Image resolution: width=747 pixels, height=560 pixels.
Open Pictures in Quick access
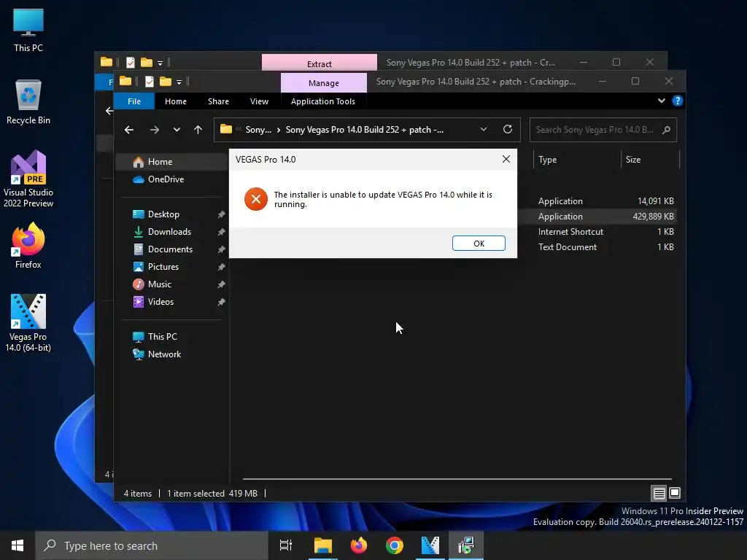163,267
